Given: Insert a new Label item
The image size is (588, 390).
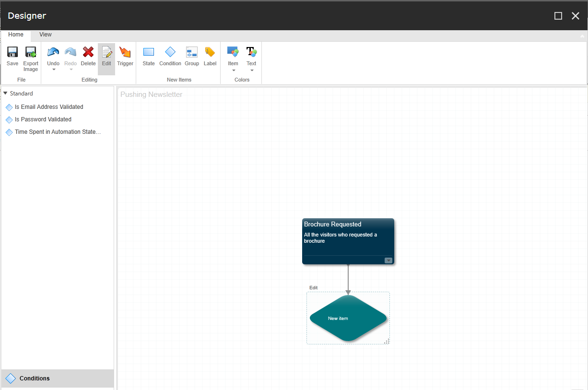Looking at the screenshot, I should pos(210,57).
